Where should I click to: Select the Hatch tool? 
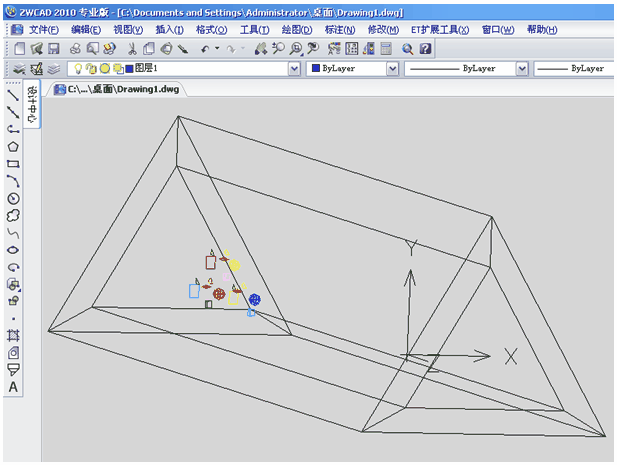tap(13, 336)
